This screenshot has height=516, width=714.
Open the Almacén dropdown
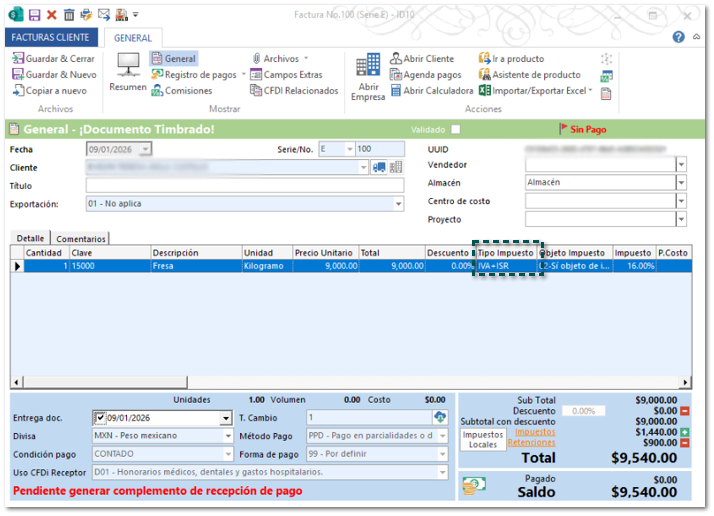(681, 184)
